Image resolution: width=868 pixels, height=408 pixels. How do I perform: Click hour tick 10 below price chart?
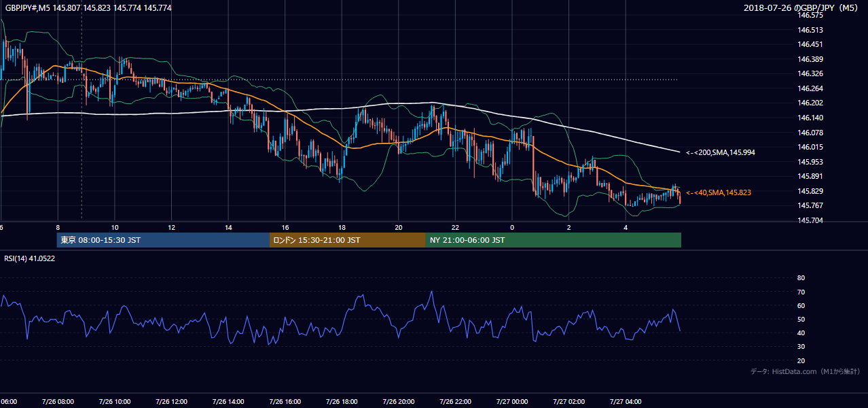(x=115, y=227)
